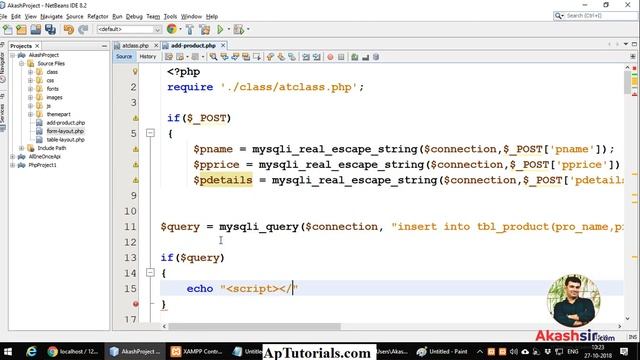
Task: Open XAMPP Control taskbar button
Action: pyautogui.click(x=196, y=351)
